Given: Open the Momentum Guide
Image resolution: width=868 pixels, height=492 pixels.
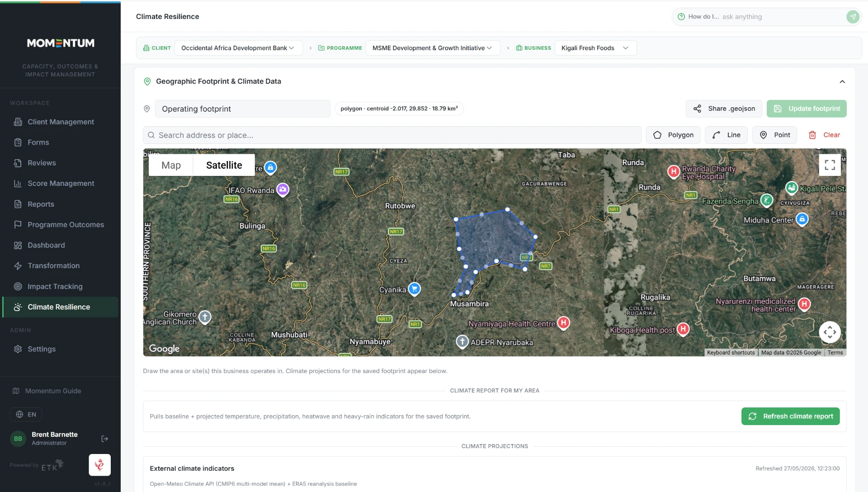Looking at the screenshot, I should [x=47, y=391].
